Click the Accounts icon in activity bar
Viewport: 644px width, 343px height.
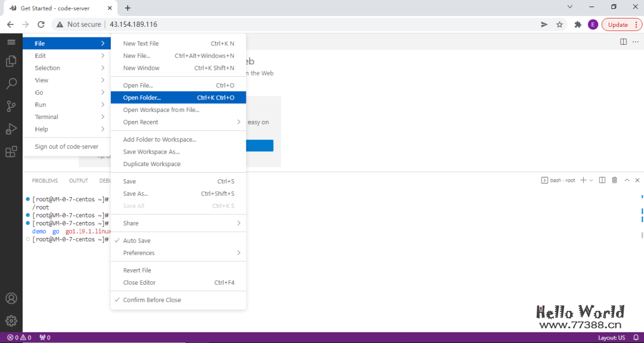pyautogui.click(x=11, y=298)
